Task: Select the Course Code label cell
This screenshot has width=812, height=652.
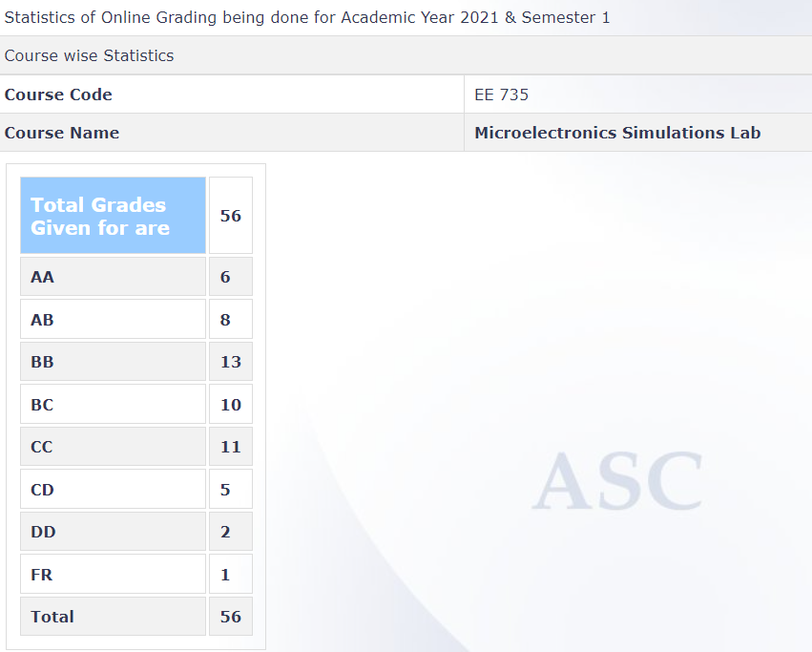Action: (x=58, y=95)
